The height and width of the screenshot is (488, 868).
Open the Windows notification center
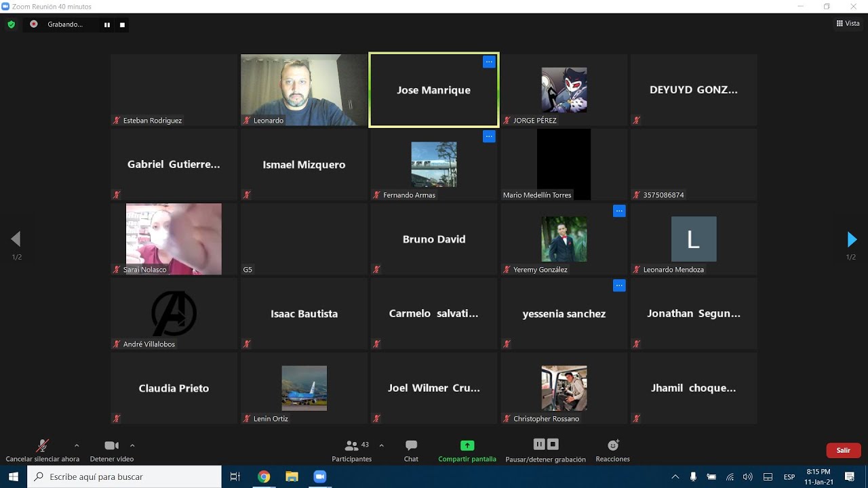[850, 476]
